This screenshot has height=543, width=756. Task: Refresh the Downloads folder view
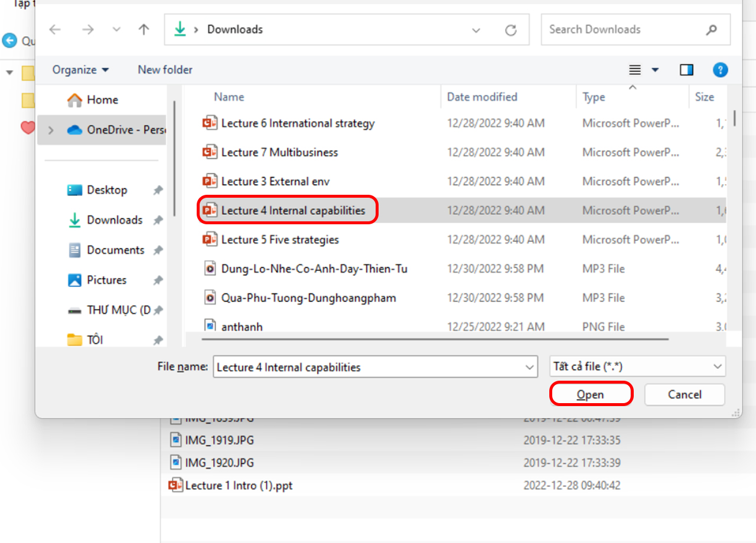(511, 30)
